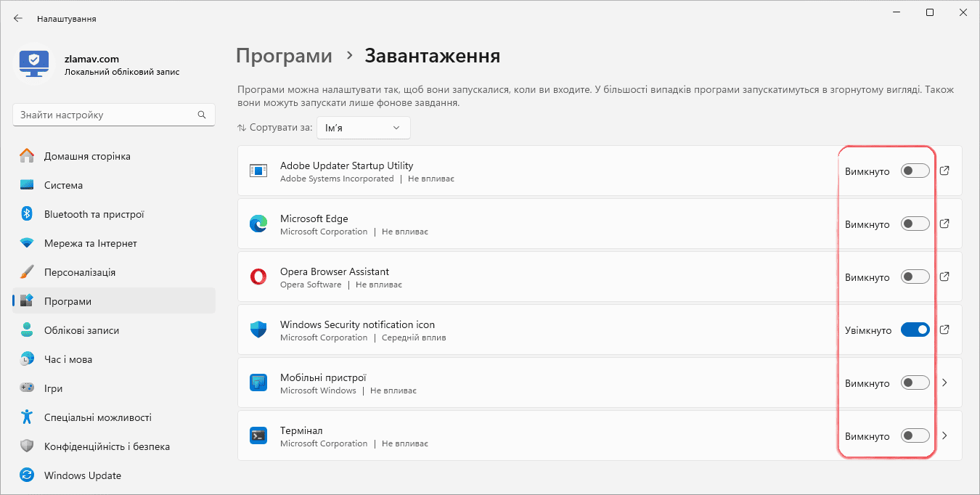980x495 pixels.
Task: Open the external link for Opera Browser Assistant
Action: [x=944, y=277]
